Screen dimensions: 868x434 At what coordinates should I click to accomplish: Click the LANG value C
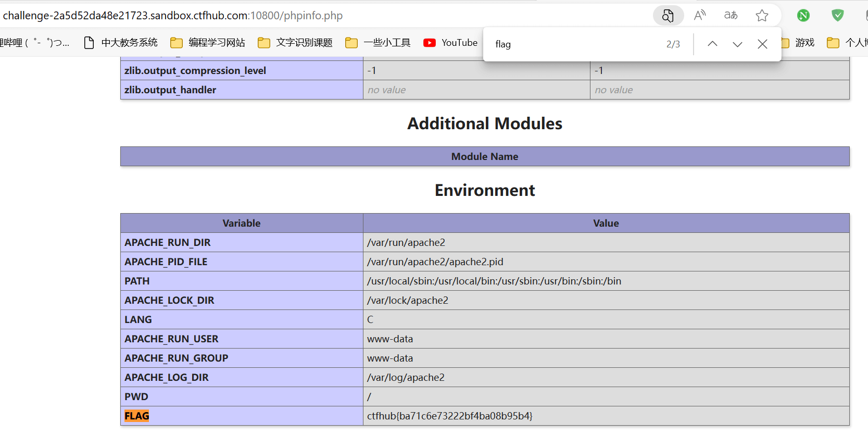pyautogui.click(x=606, y=319)
